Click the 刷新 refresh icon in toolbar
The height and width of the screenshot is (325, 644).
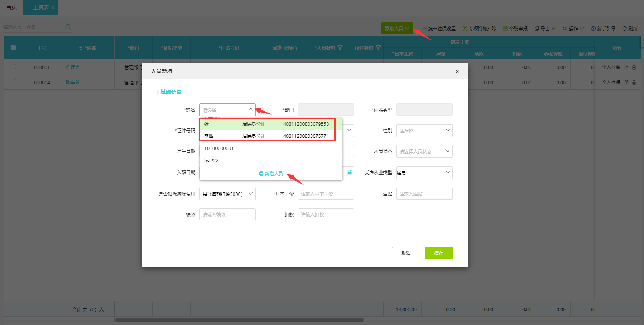[x=625, y=29]
